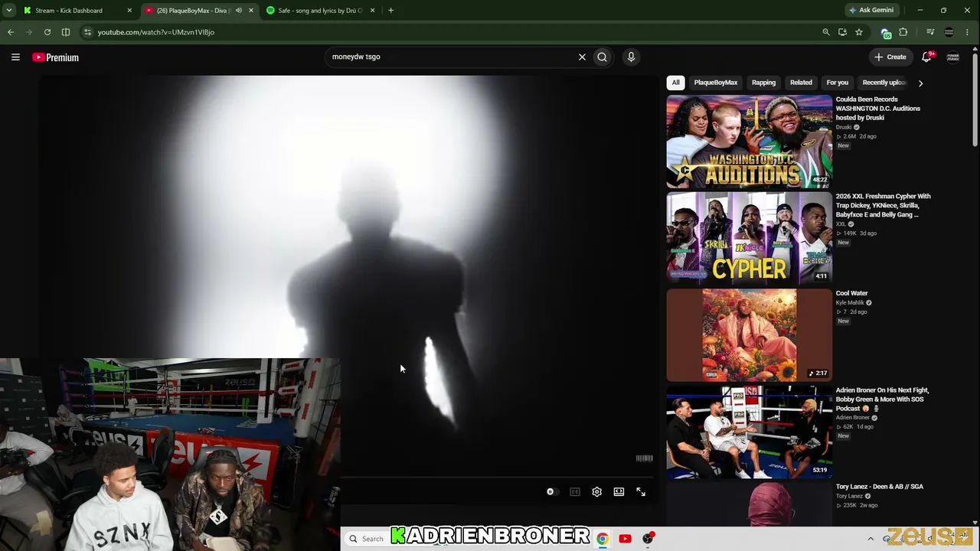This screenshot has width=980, height=551.
Task: Clear the search text with the X
Action: pyautogui.click(x=582, y=57)
